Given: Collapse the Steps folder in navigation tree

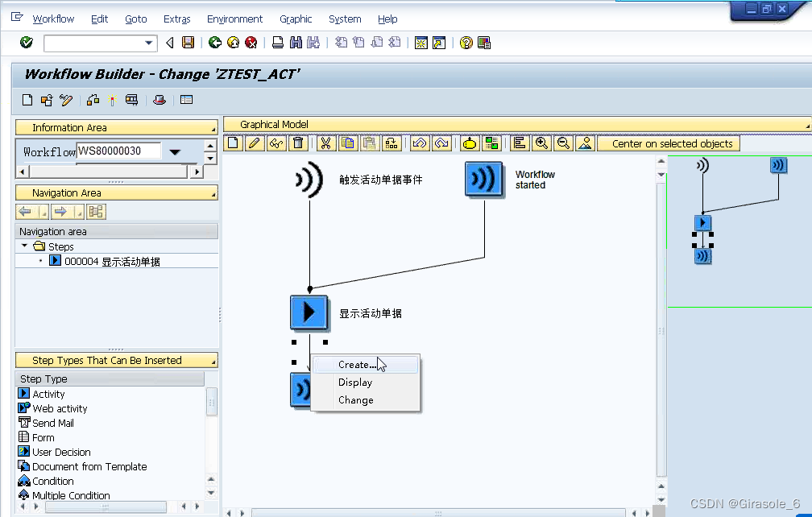Looking at the screenshot, I should [24, 246].
